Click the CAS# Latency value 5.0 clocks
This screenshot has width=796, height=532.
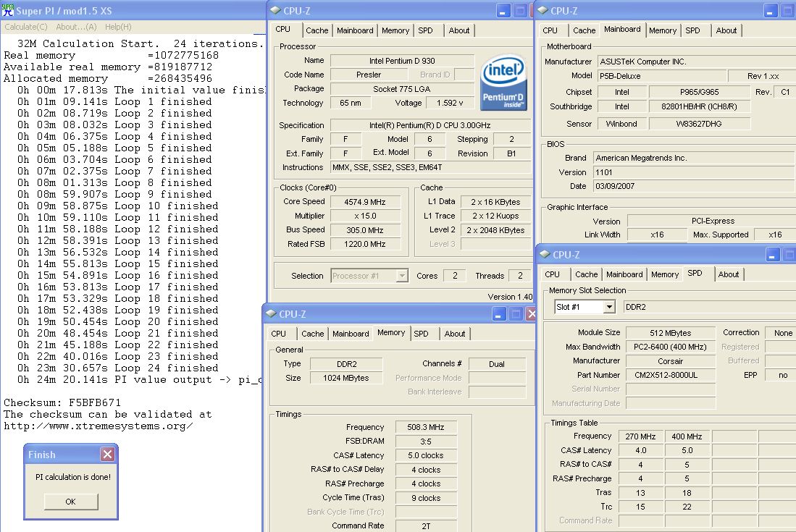coord(425,455)
